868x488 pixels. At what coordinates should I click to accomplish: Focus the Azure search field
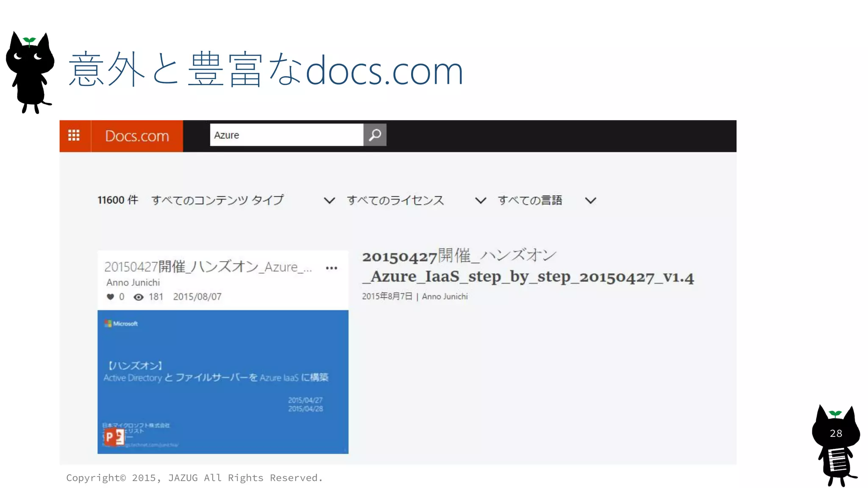click(x=287, y=135)
